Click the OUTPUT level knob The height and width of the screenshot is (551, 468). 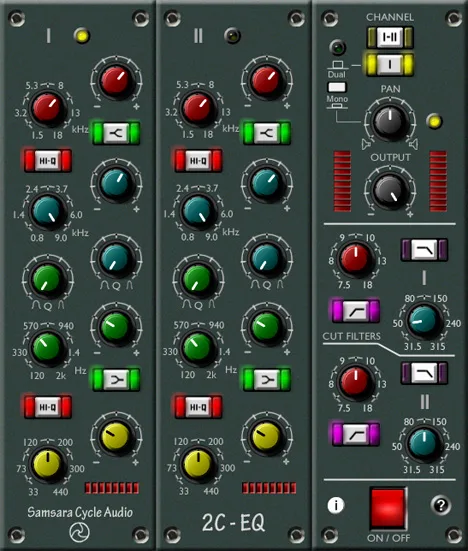click(x=390, y=191)
